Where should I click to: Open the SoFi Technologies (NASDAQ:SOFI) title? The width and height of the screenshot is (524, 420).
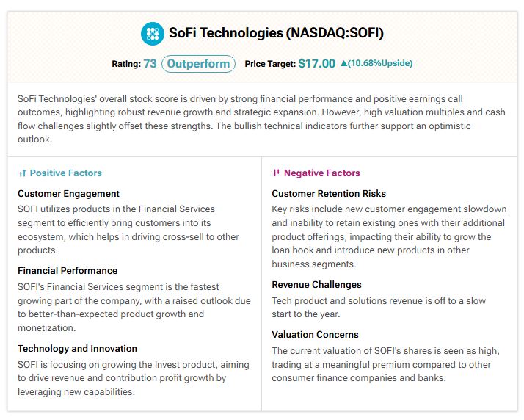(x=276, y=33)
